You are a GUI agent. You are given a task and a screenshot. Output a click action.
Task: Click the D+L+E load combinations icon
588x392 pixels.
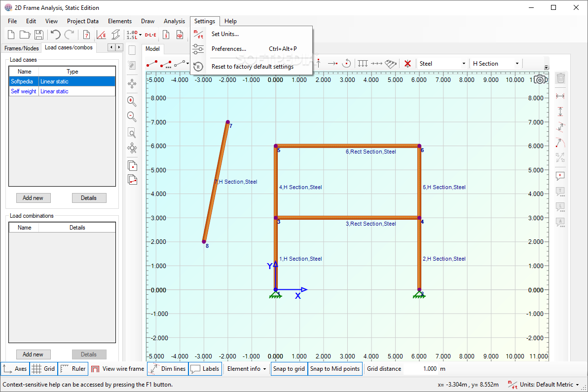coord(150,35)
